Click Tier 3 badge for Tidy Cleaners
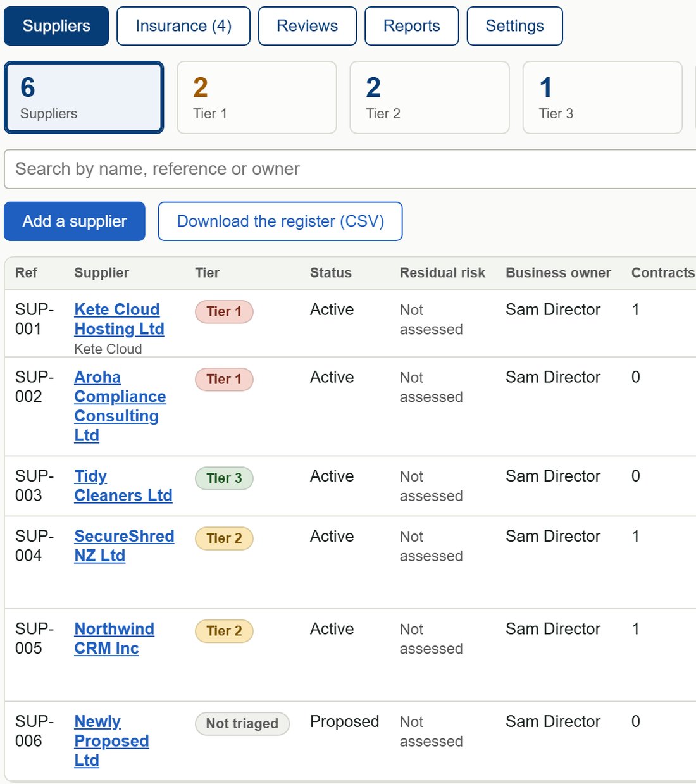This screenshot has width=696, height=784. (x=224, y=478)
